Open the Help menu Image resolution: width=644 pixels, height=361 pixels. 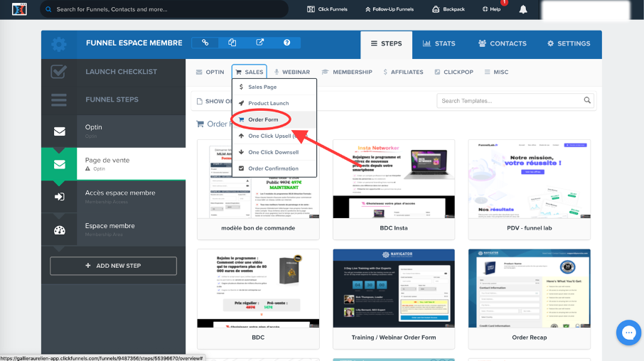[x=492, y=9]
